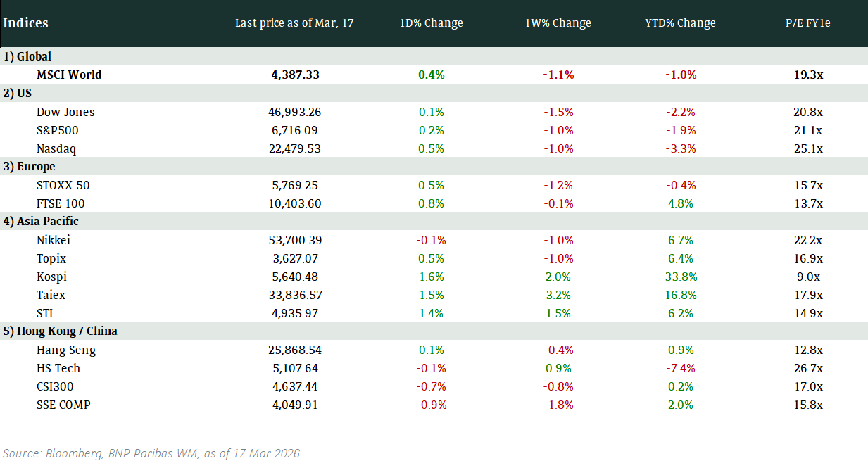
Task: Select the Nasdaq last price value
Action: coord(295,148)
